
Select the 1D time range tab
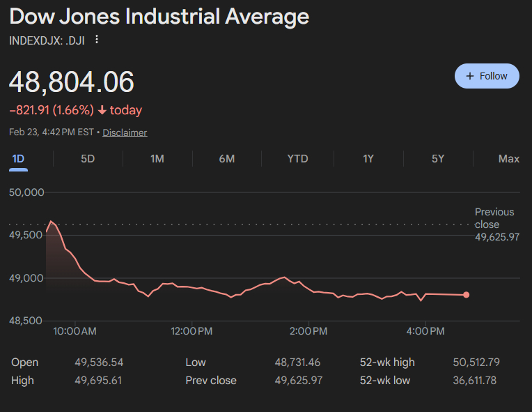pyautogui.click(x=18, y=159)
